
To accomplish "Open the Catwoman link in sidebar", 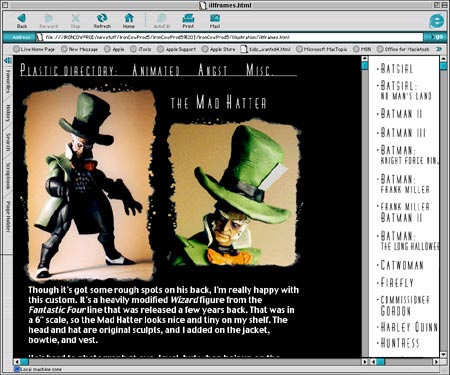I will pyautogui.click(x=402, y=265).
